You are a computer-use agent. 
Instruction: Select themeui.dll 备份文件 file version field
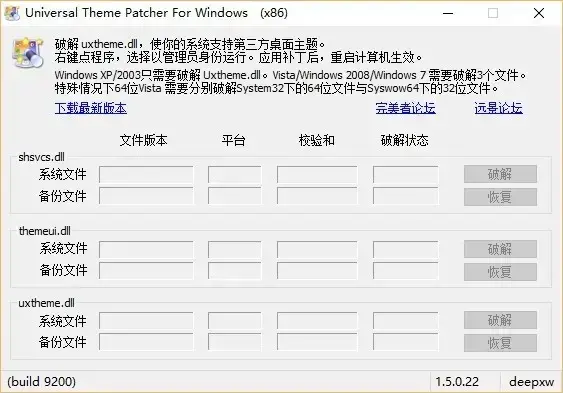(x=146, y=271)
